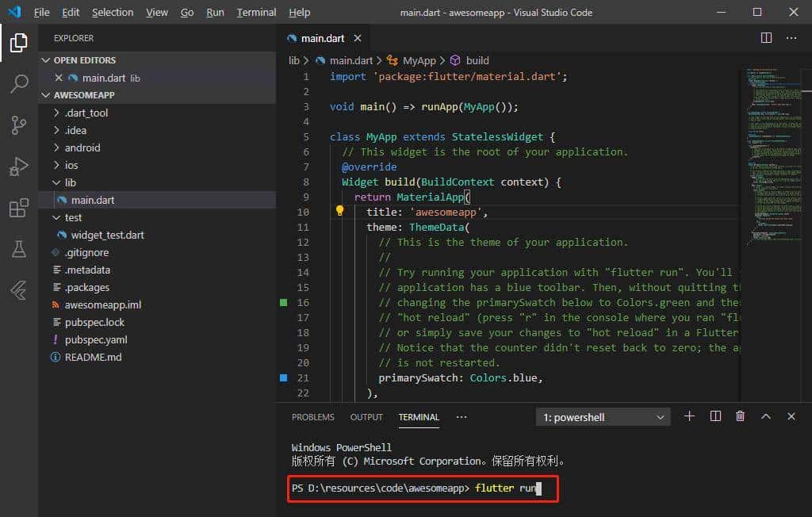Screen dimensions: 812x517
Task: Click the lightbulb code action icon
Action: click(x=339, y=212)
